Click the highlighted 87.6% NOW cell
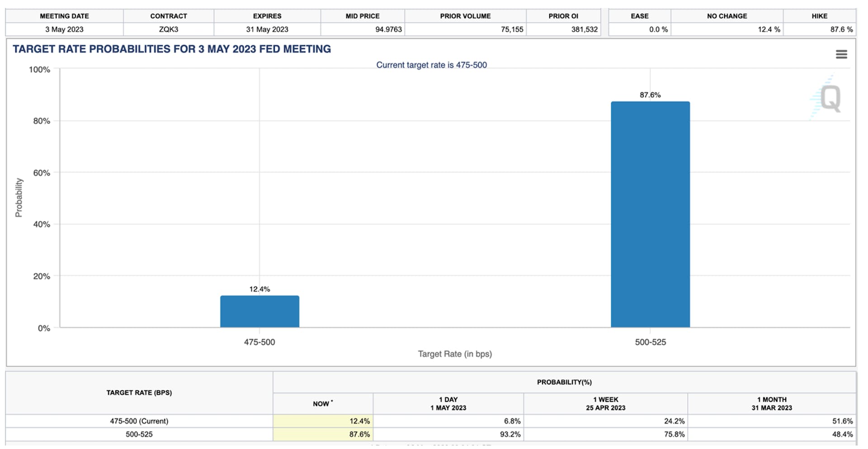 tap(323, 434)
